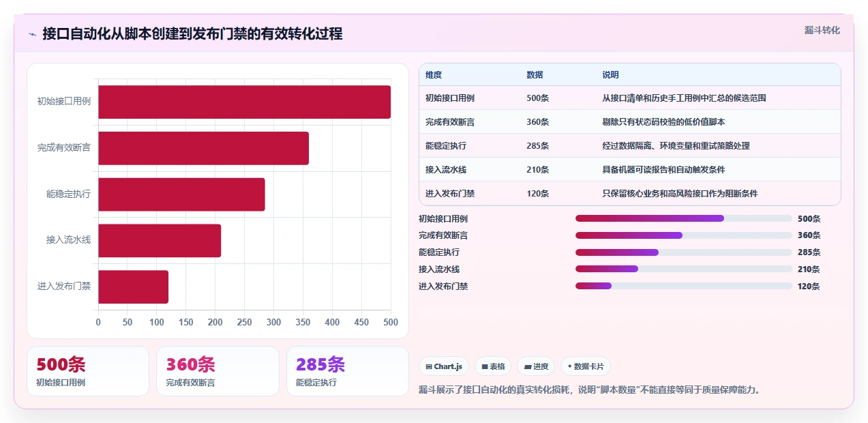The width and height of the screenshot is (868, 423).
Task: Click the Chart.js tag chip
Action: tap(444, 366)
